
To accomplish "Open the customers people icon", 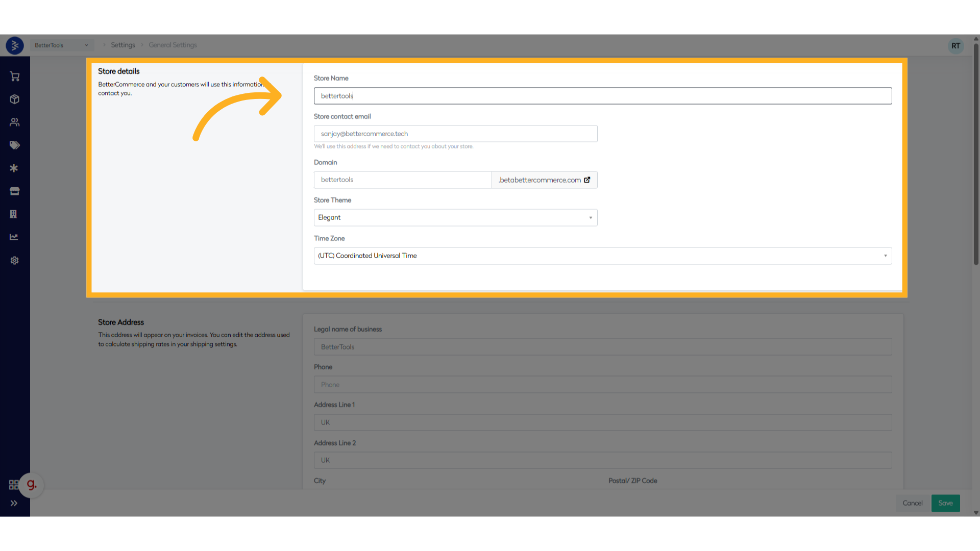I will click(14, 122).
